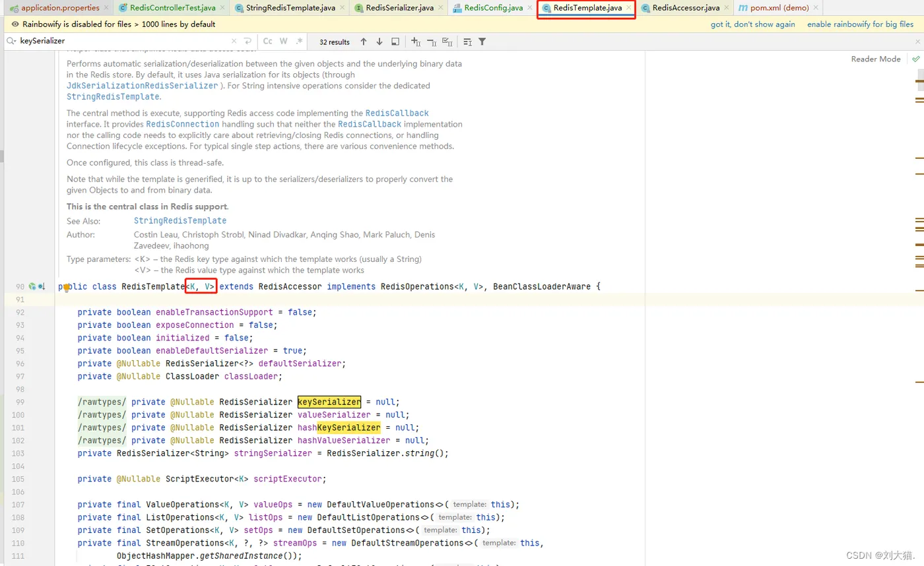Click the rainbowify notification eye icon
Image resolution: width=924 pixels, height=566 pixels.
[x=15, y=24]
